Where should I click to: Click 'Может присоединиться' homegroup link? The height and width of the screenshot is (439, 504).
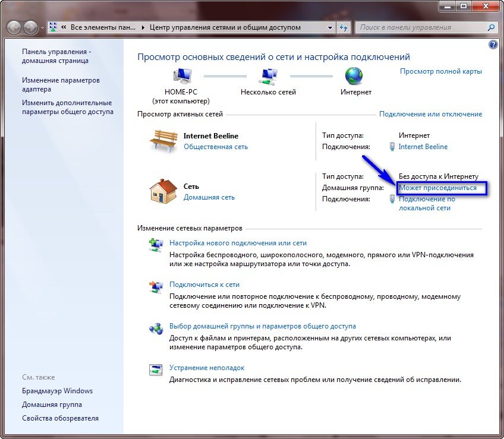point(437,188)
